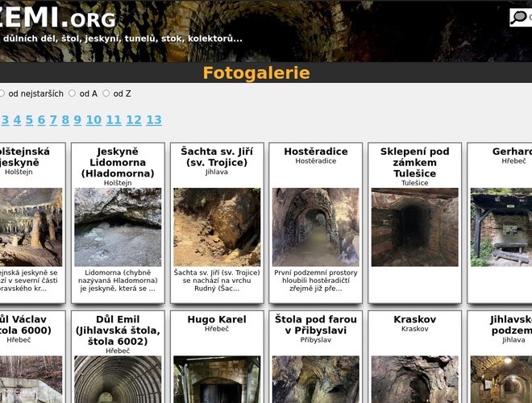Click the Hostěradice tunnel photo
The image size is (532, 403).
point(315,227)
